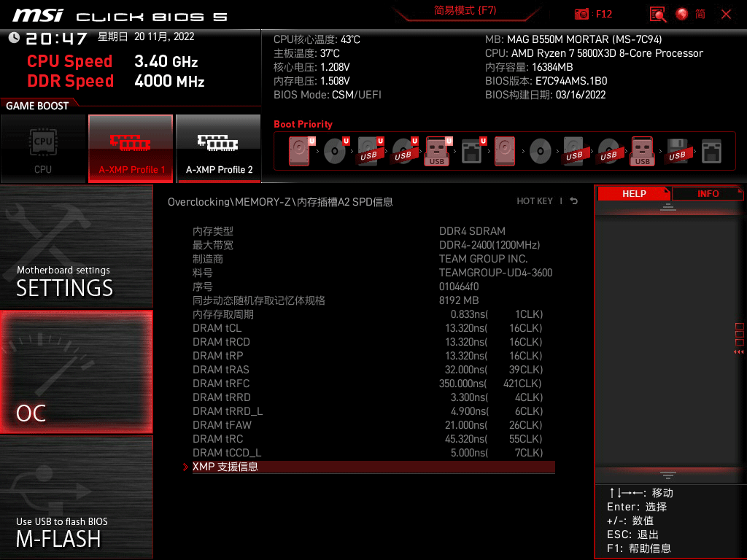Click the DRAM tRCD row
The width and height of the screenshot is (747, 560).
click(x=373, y=342)
